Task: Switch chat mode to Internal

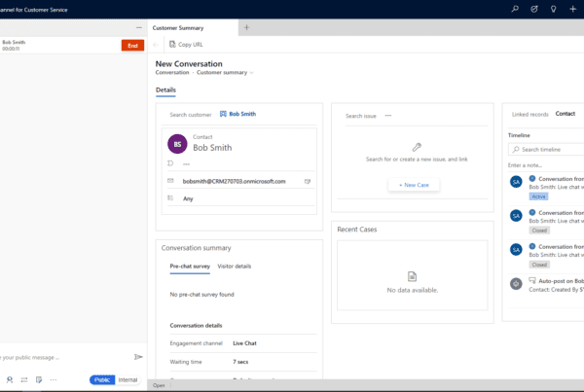Action: (128, 379)
